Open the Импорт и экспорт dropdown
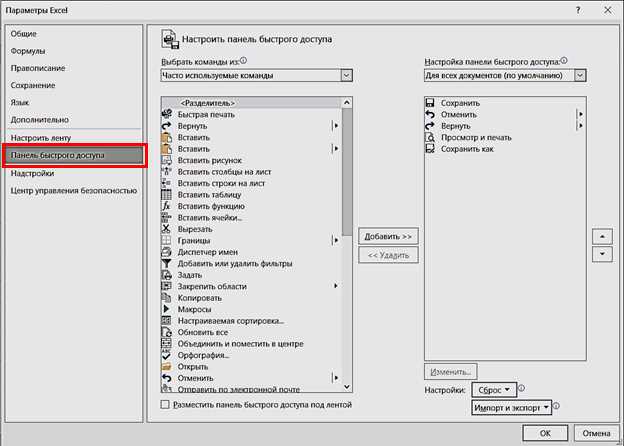Screen dimensions: 624x446 tap(511, 408)
